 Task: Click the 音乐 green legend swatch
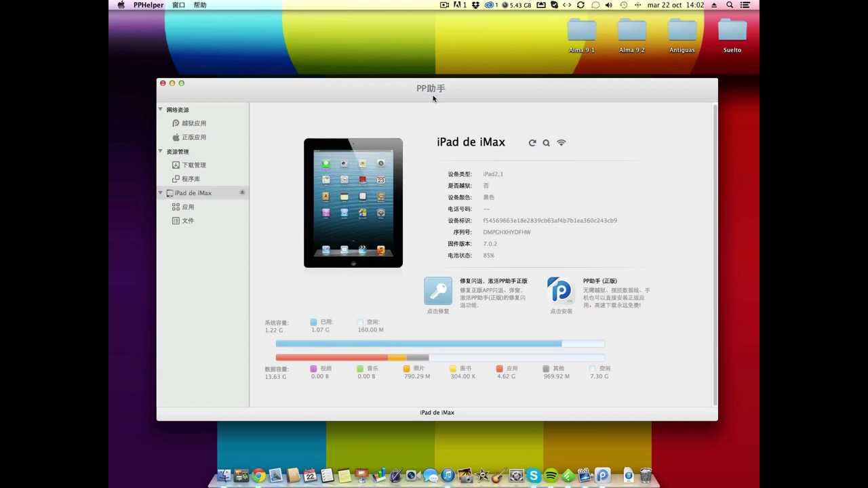click(x=360, y=369)
